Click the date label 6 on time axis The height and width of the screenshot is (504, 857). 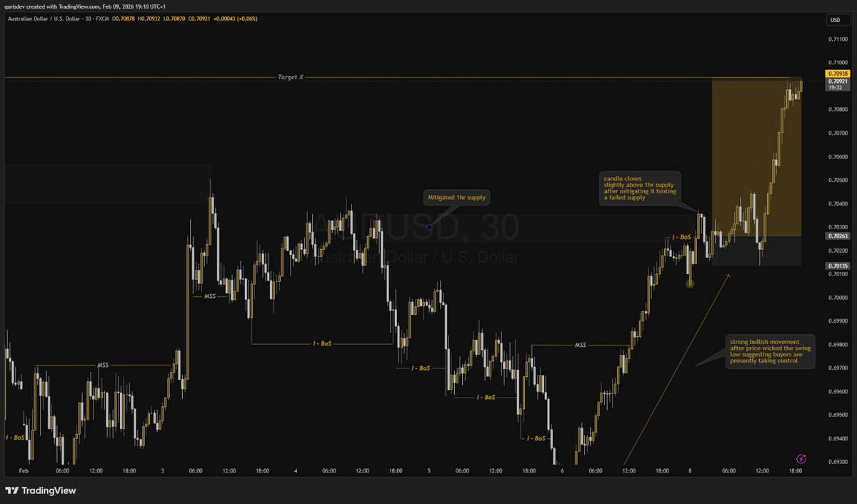click(x=562, y=471)
